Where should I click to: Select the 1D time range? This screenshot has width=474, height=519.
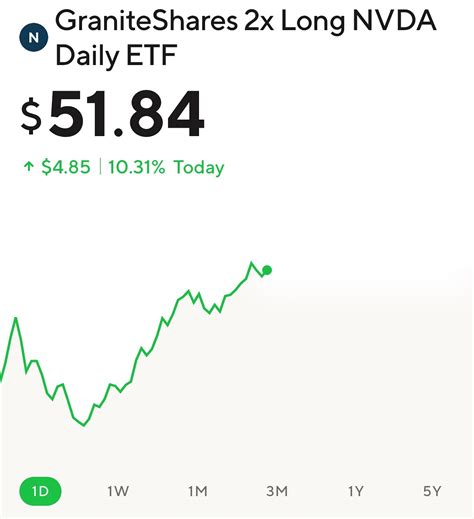click(x=40, y=491)
